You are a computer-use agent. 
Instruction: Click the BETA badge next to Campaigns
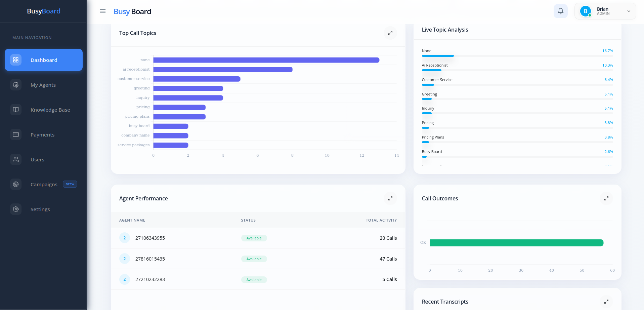(70, 184)
